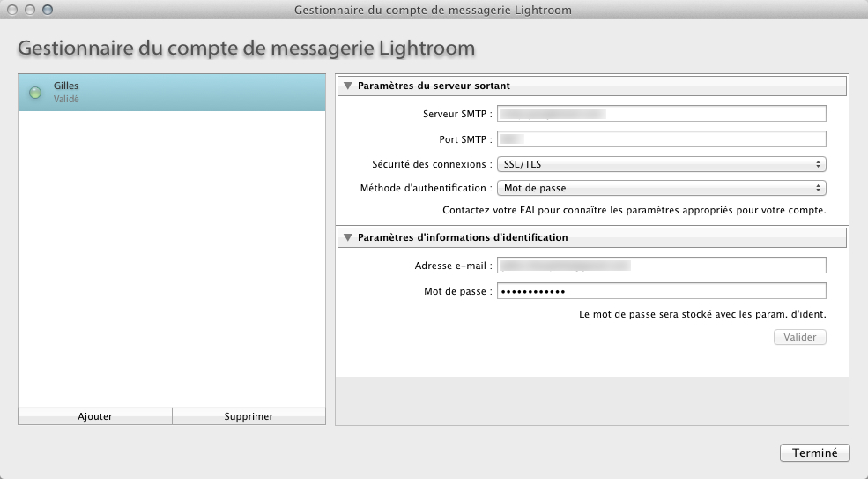
Task: Click the 'Méthode d'authentification :' label
Action: coord(427,189)
